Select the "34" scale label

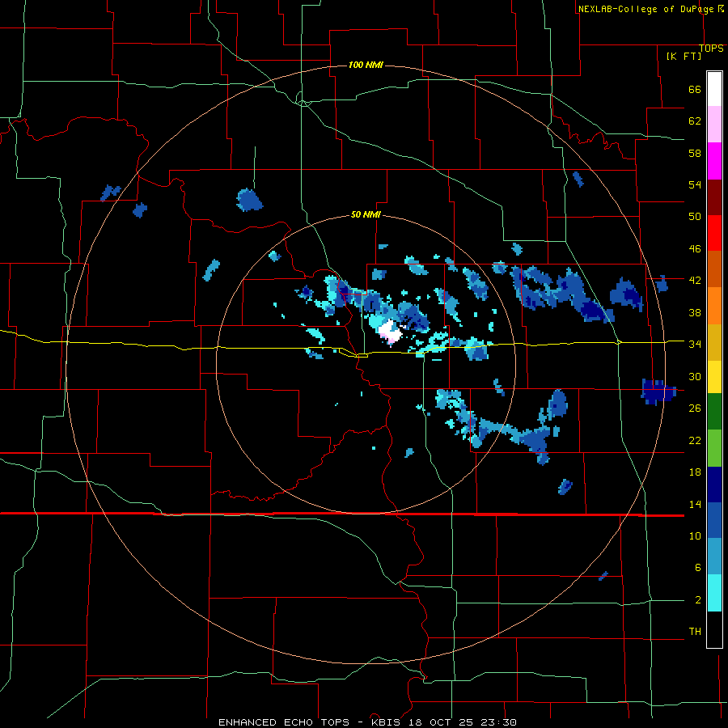coord(695,344)
